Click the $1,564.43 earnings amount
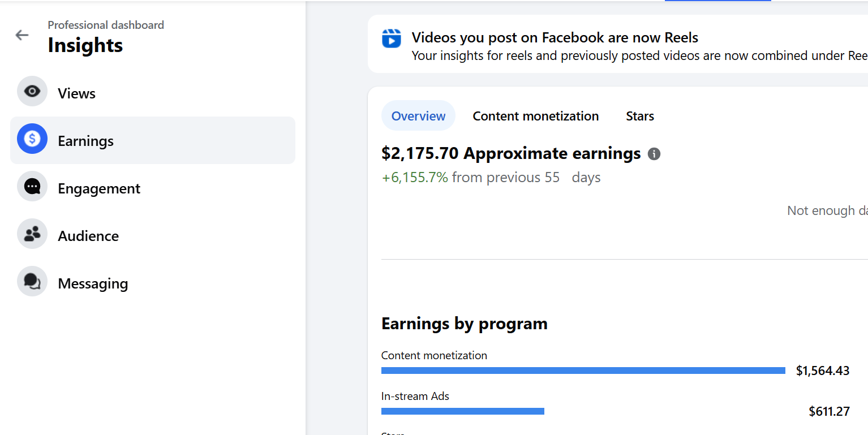Viewport: 868px width, 435px height. coord(822,371)
